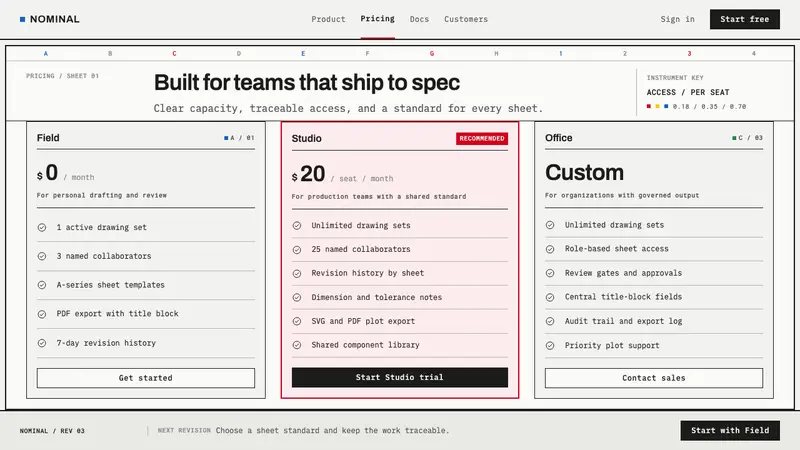Viewport: 800px width, 450px height.
Task: Click the RECOMMENDED badge on Studio
Action: click(482, 139)
